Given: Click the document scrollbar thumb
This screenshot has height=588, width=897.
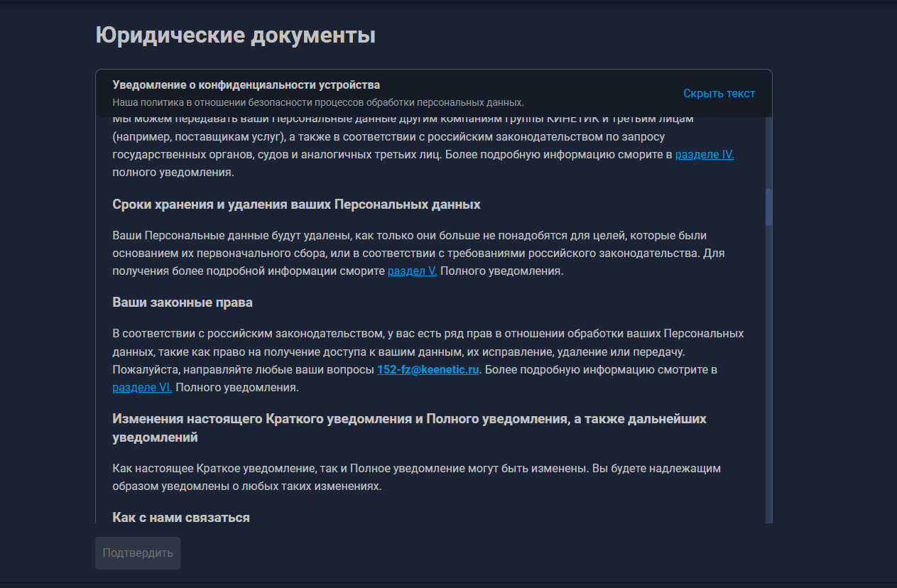Looking at the screenshot, I should click(768, 207).
